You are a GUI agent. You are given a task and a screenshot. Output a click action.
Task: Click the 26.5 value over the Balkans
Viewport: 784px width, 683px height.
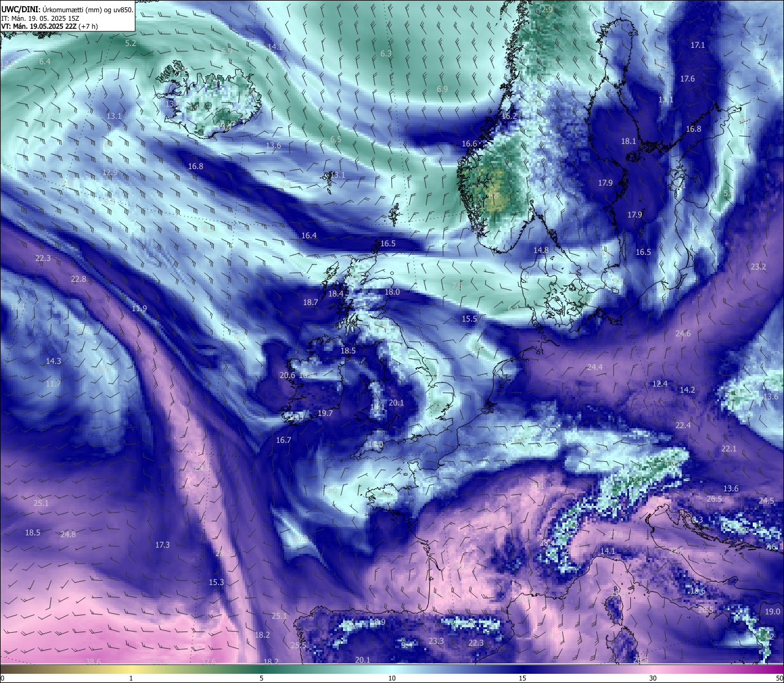point(714,499)
